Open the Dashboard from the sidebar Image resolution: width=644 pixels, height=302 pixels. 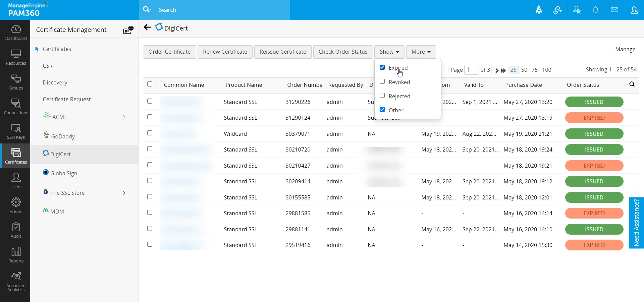point(16,33)
